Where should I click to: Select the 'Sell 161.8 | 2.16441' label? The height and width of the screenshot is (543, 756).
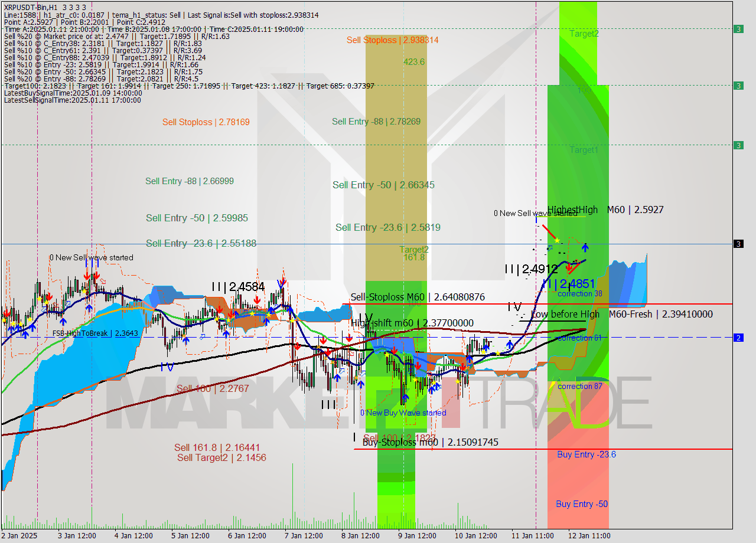point(217,447)
